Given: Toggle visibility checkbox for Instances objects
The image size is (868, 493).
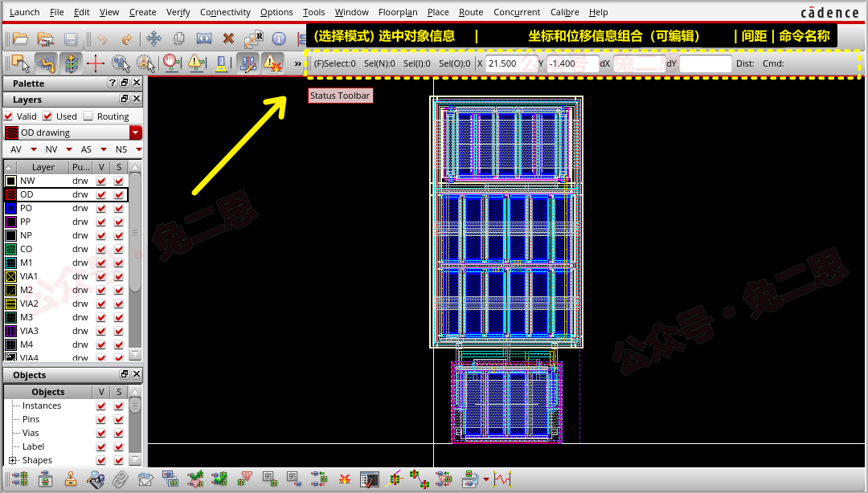Looking at the screenshot, I should click(100, 405).
